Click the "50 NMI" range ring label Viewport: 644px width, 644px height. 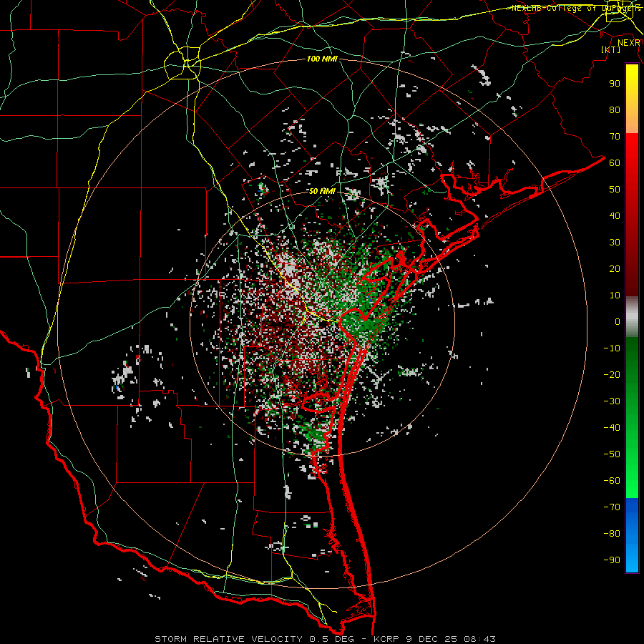click(x=322, y=191)
